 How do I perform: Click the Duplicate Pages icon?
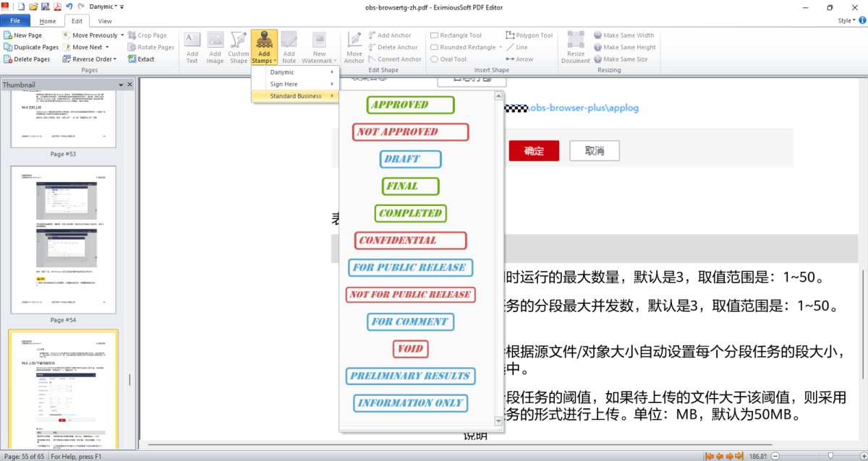(x=8, y=47)
